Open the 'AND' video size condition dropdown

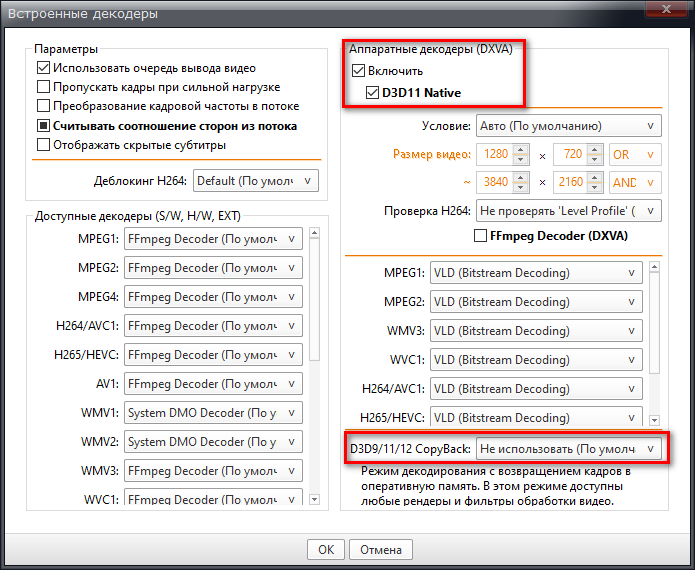pyautogui.click(x=635, y=182)
